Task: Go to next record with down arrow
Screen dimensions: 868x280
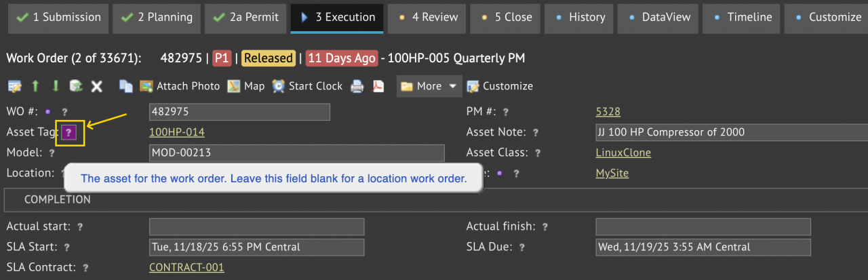Action: pyautogui.click(x=56, y=86)
